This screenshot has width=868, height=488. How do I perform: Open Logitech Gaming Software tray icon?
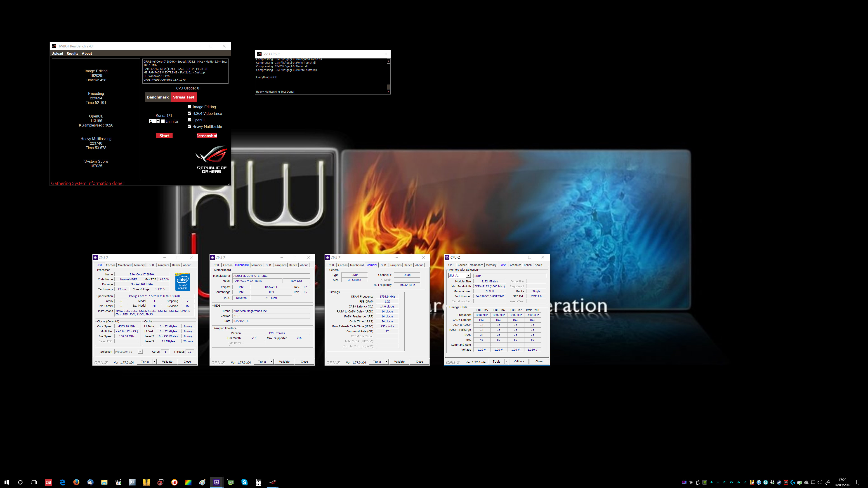793,482
